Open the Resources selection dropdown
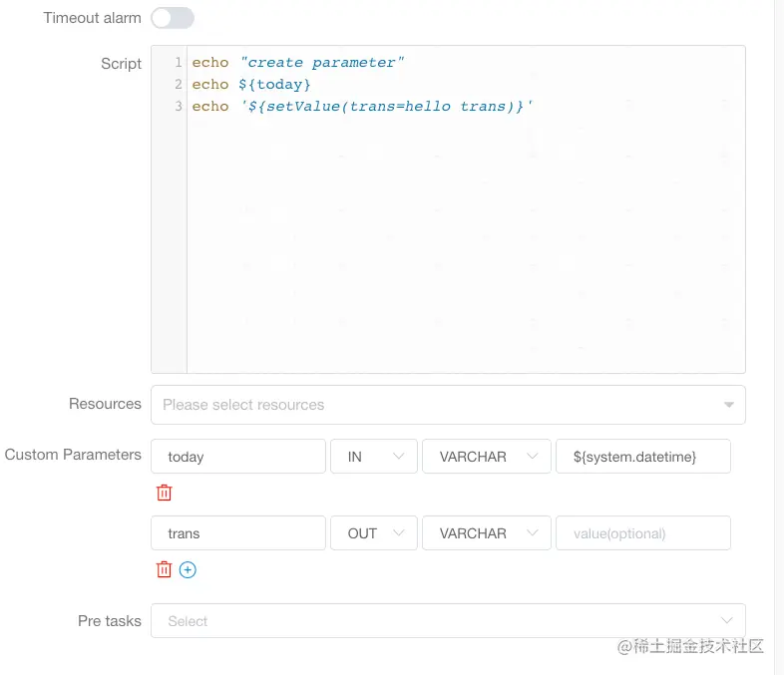 point(448,405)
